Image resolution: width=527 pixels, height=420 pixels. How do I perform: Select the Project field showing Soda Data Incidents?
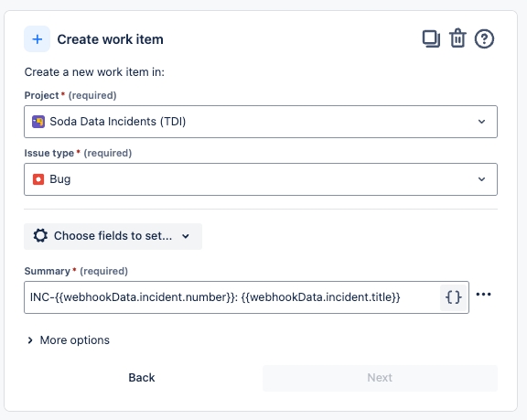coord(261,122)
